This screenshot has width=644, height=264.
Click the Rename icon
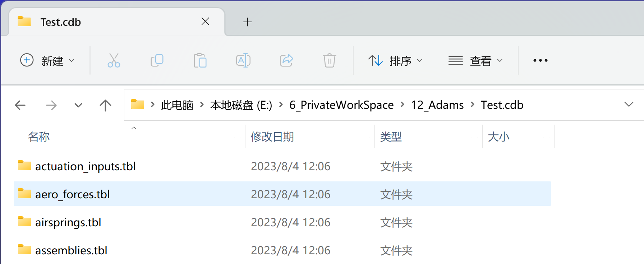[243, 60]
